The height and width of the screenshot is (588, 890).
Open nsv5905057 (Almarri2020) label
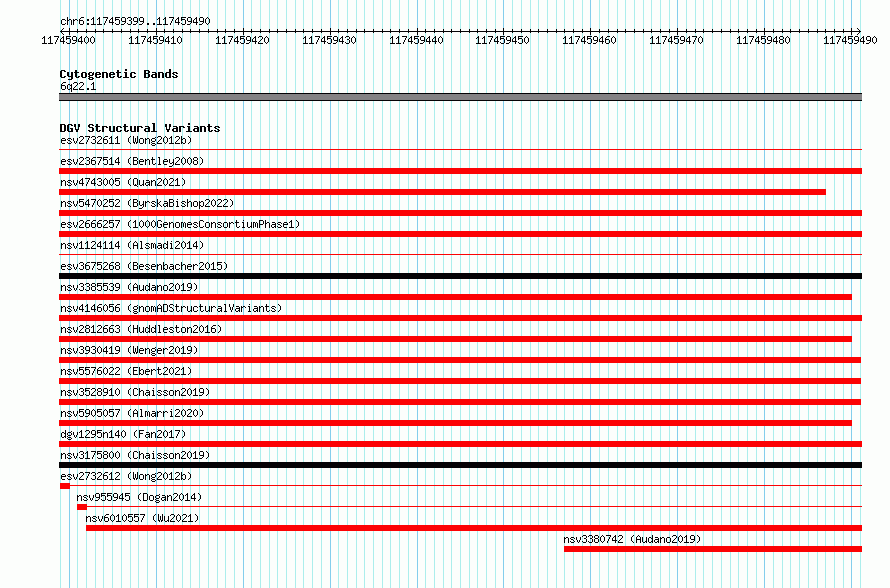point(132,413)
